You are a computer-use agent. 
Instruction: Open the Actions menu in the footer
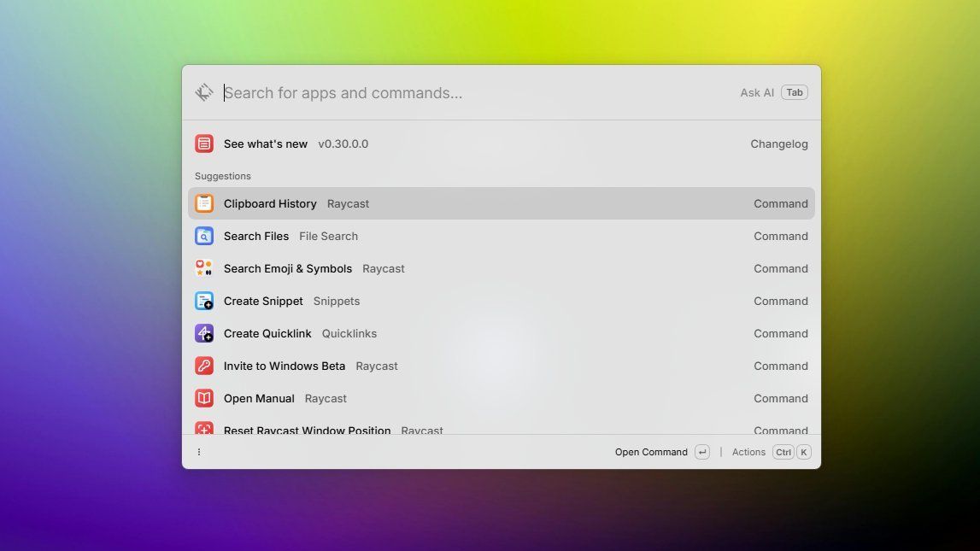pyautogui.click(x=748, y=452)
